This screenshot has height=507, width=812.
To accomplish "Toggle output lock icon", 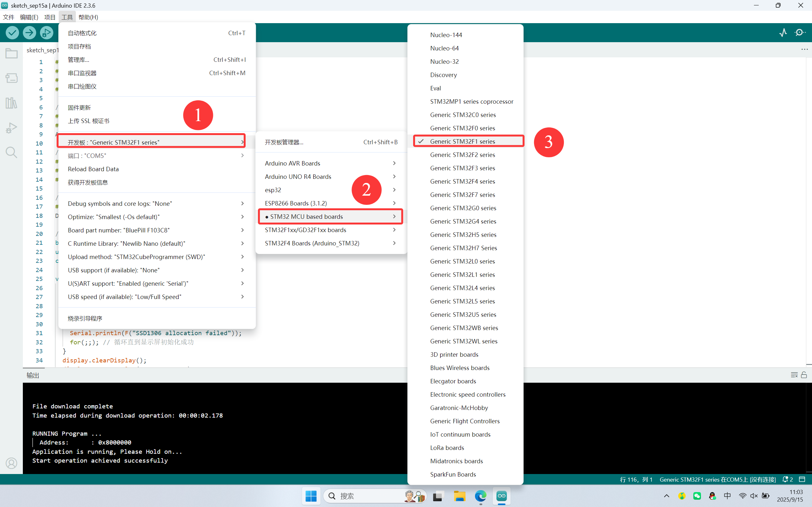I will click(x=804, y=375).
